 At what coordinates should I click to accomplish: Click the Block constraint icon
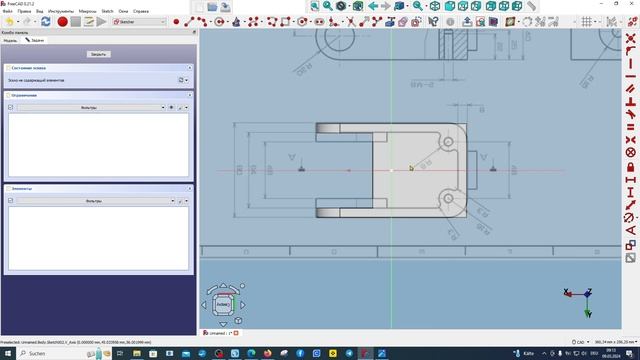click(631, 153)
